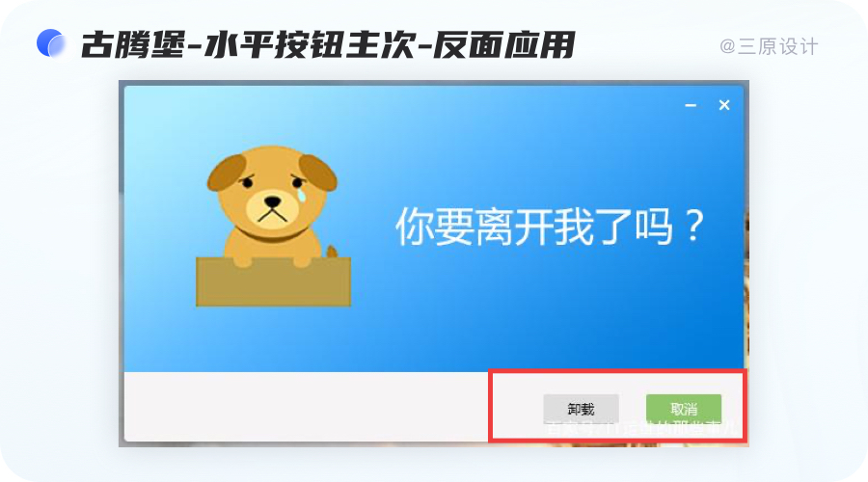Viewport: 868px width, 482px height.
Task: Click the blue circle logo beside the title
Action: tap(51, 43)
